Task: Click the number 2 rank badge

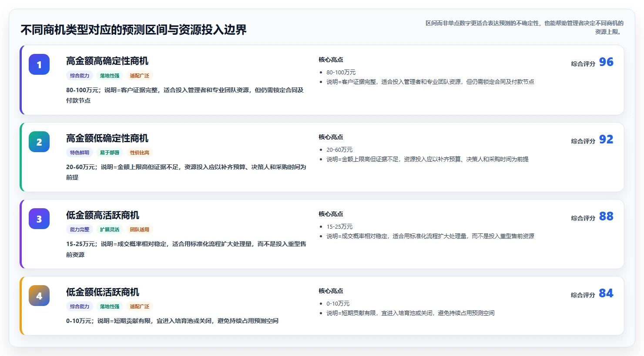Action: click(39, 142)
